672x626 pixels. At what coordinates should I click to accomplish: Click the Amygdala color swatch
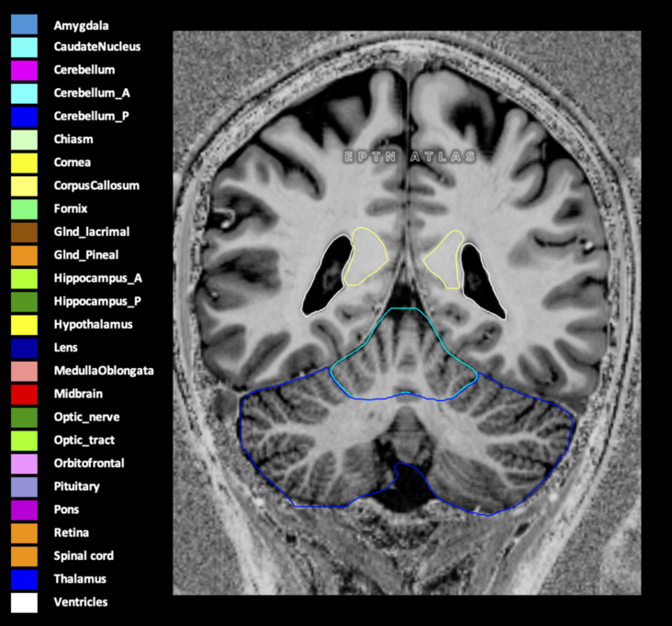coord(24,25)
